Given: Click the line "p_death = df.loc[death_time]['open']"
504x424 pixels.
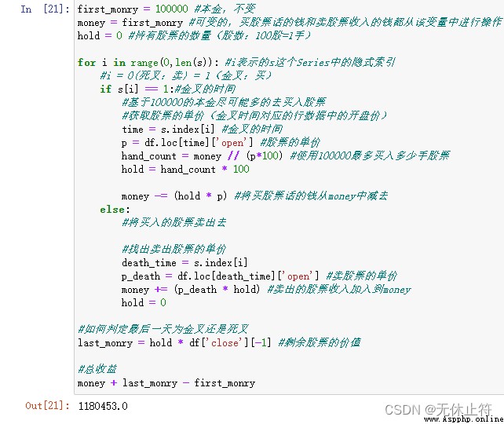Looking at the screenshot, I should point(220,276).
